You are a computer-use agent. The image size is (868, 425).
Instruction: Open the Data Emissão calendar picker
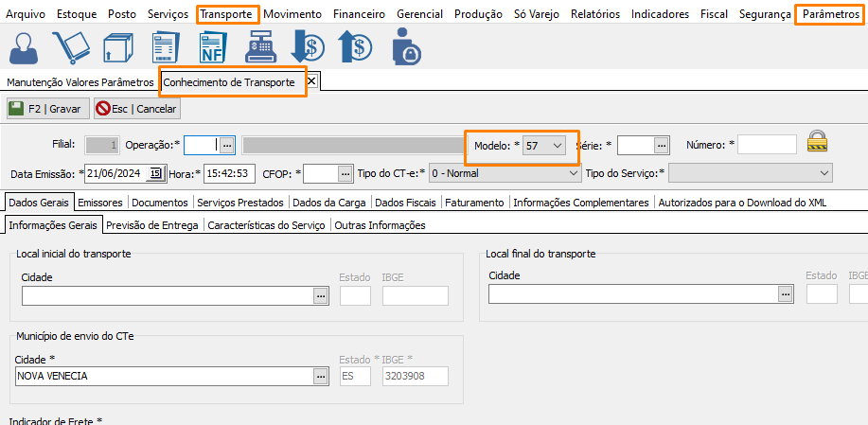[x=156, y=173]
